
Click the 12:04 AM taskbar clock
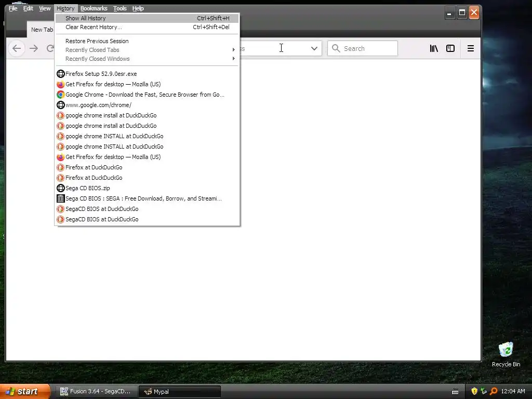coord(513,391)
